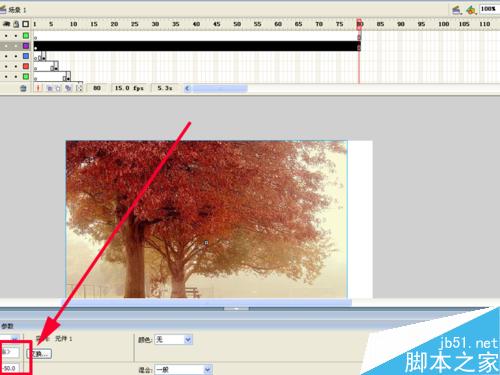Toggle outline square of bottom green layer
This screenshot has width=500, height=375.
(x=26, y=77)
